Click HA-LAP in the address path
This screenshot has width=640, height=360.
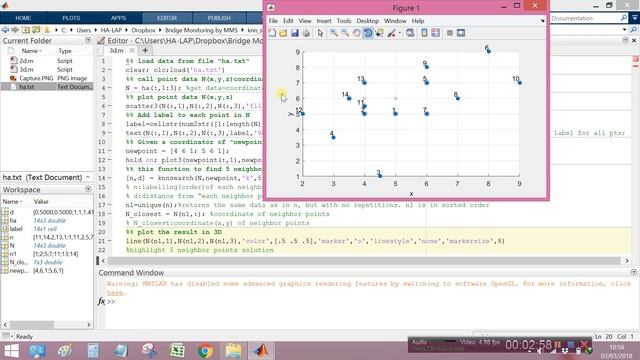tap(111, 30)
